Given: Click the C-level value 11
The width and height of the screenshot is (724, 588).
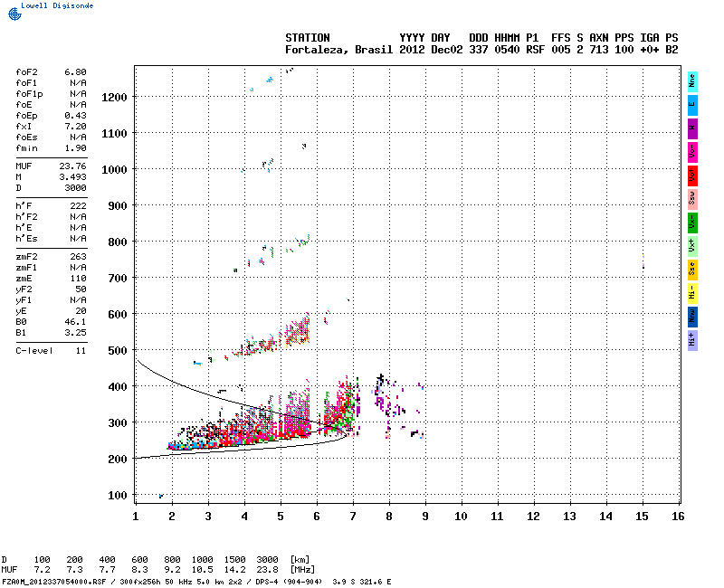Looking at the screenshot, I should pyautogui.click(x=81, y=351).
